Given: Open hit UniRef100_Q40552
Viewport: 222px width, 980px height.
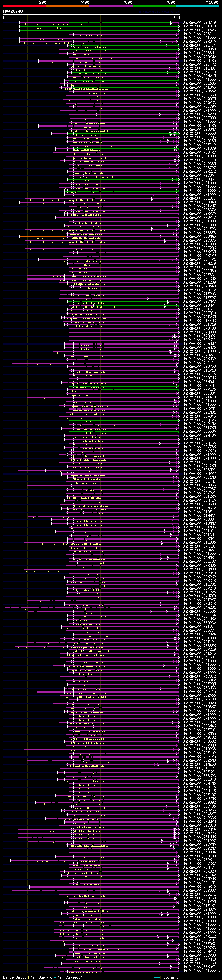Looking at the screenshot, I should click(199, 91).
